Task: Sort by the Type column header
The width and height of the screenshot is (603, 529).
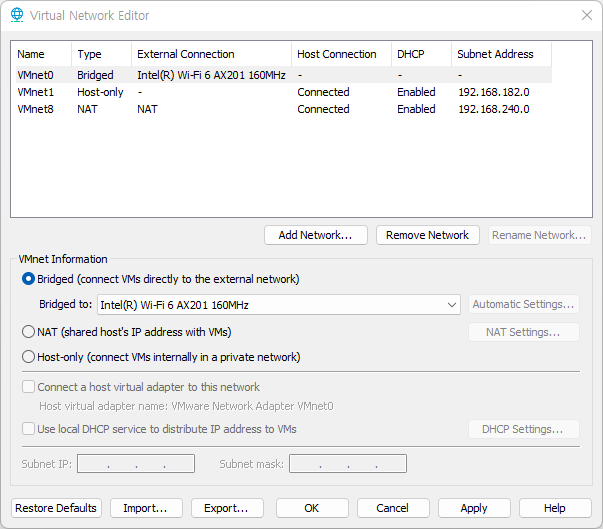Action: click(x=102, y=54)
